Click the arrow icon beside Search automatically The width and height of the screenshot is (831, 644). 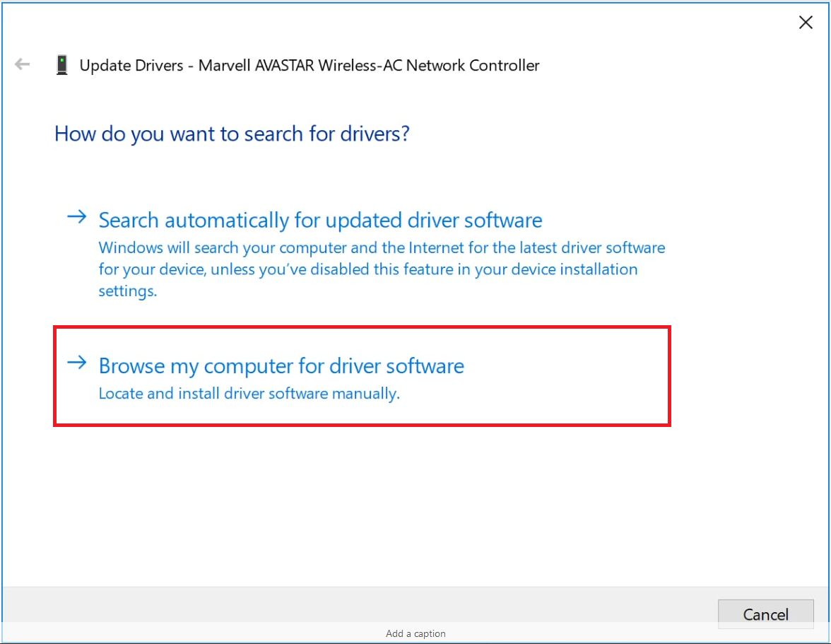pyautogui.click(x=77, y=217)
